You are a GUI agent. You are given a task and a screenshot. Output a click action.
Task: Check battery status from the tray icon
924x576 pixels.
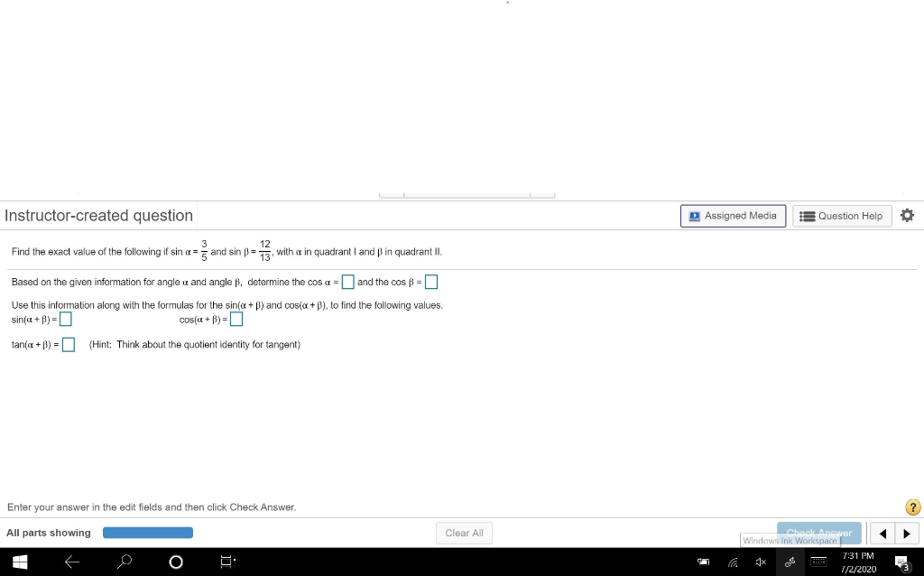[704, 562]
